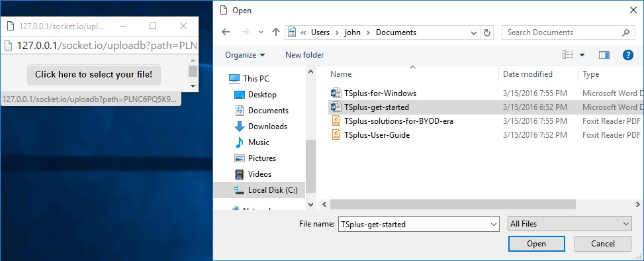The image size is (644, 261).
Task: Click Documents in the address path
Action: tap(396, 32)
